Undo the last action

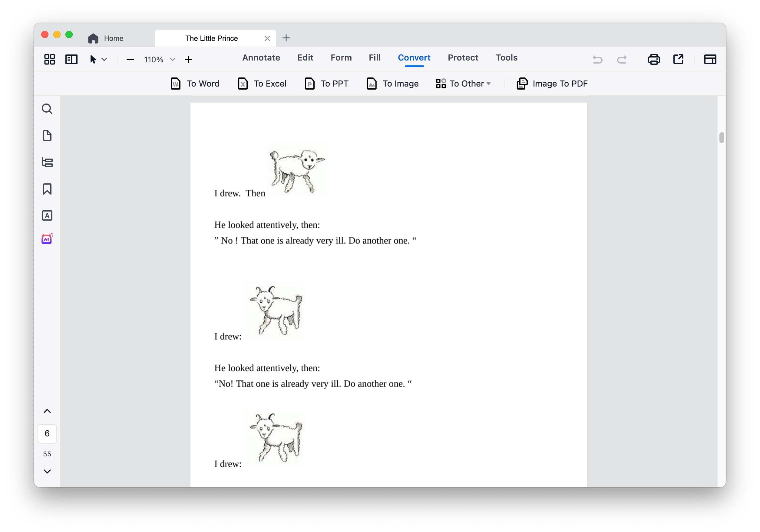pyautogui.click(x=598, y=60)
